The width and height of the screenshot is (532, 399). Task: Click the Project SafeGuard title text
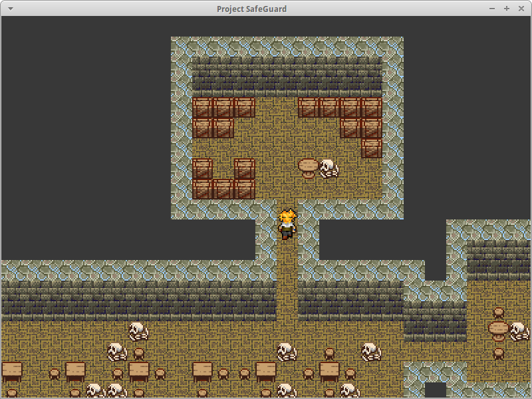tap(252, 9)
